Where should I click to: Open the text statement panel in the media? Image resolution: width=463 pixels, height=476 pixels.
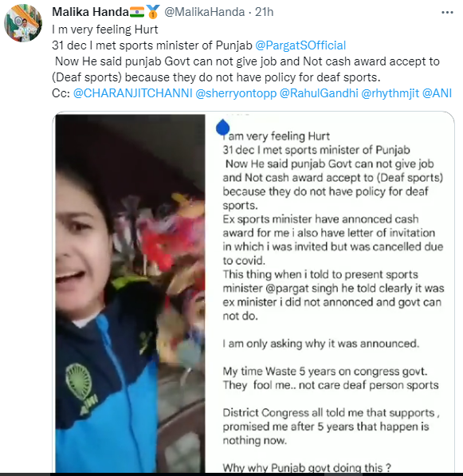[x=329, y=293]
